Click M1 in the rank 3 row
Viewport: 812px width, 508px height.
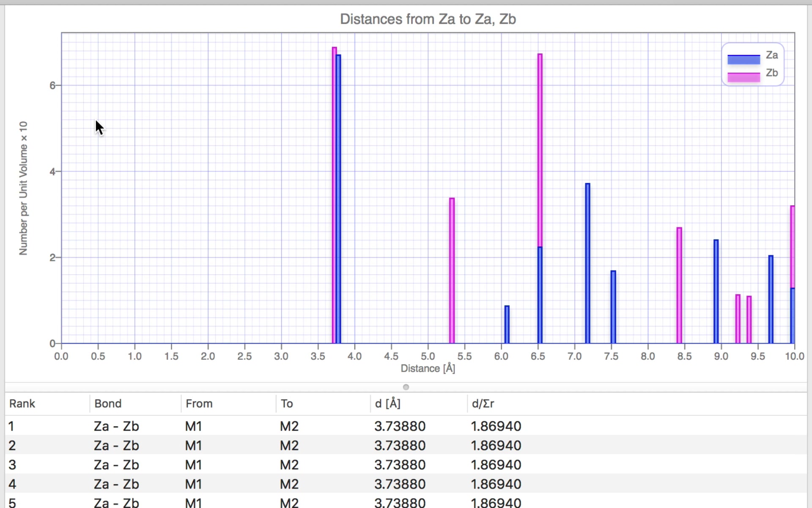click(x=194, y=464)
